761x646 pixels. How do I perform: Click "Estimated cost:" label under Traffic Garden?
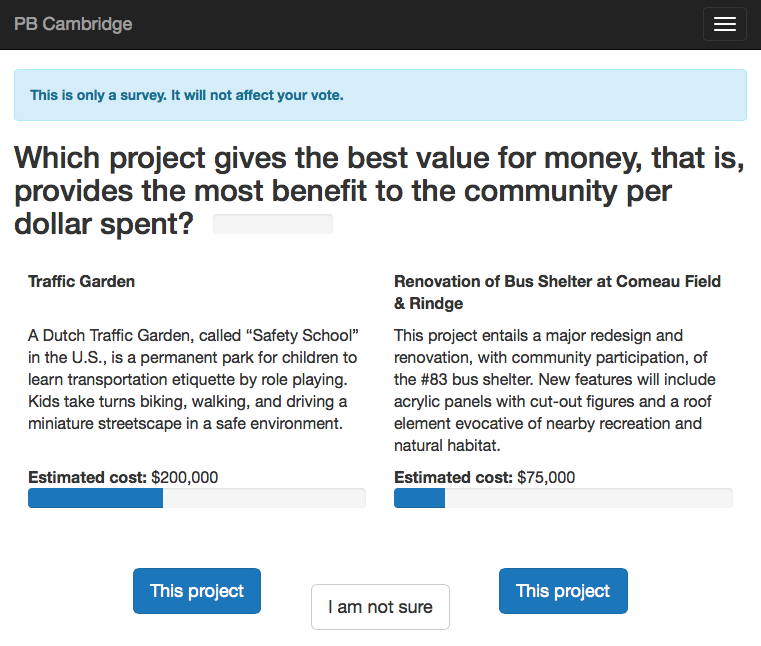[88, 478]
